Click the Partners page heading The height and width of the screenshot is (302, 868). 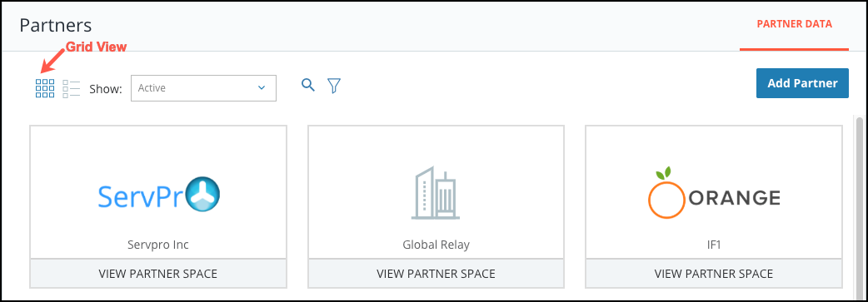point(55,26)
